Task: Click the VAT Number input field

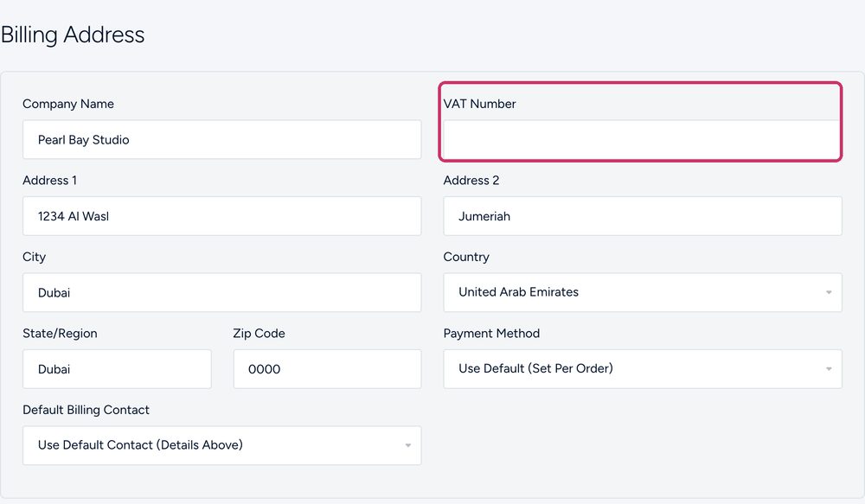Action: tap(642, 139)
